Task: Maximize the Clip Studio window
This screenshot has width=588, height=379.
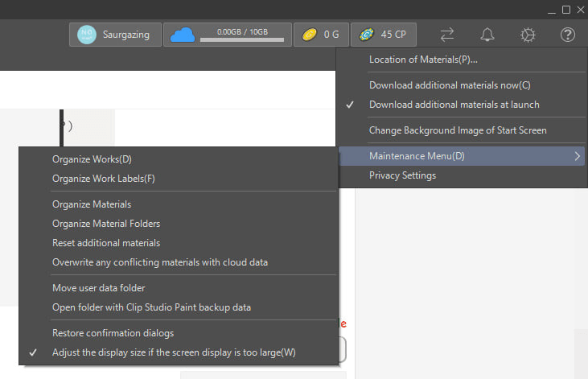Action: pyautogui.click(x=566, y=10)
